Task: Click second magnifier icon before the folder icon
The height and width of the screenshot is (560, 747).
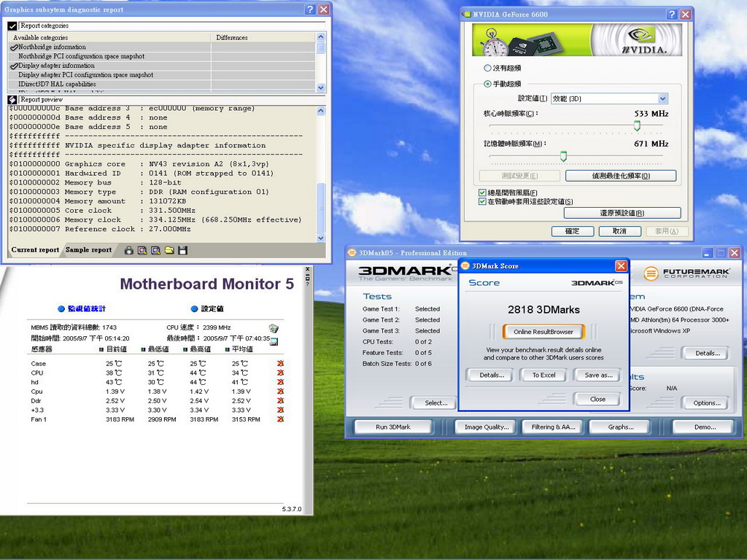Action: (155, 250)
